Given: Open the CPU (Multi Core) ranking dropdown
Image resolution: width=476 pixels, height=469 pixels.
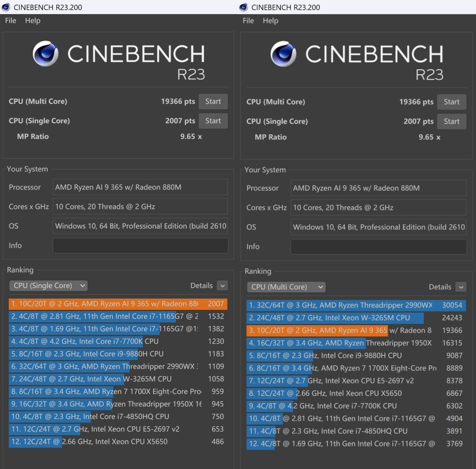Looking at the screenshot, I should [x=286, y=287].
